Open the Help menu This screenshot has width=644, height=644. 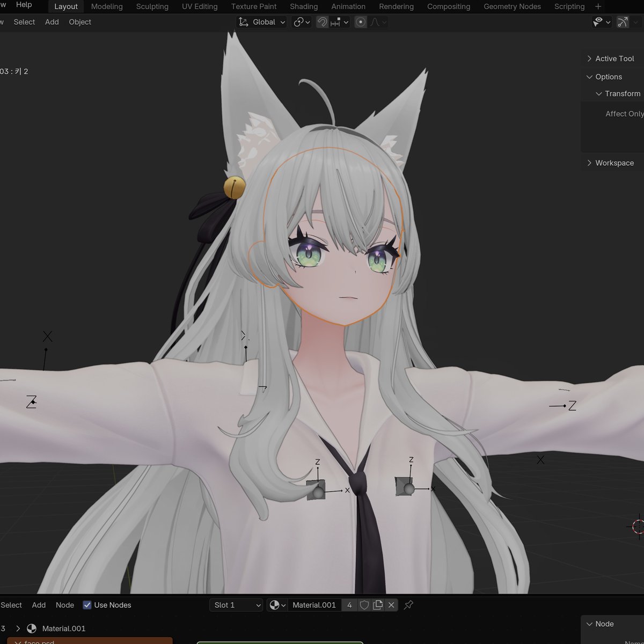(24, 5)
